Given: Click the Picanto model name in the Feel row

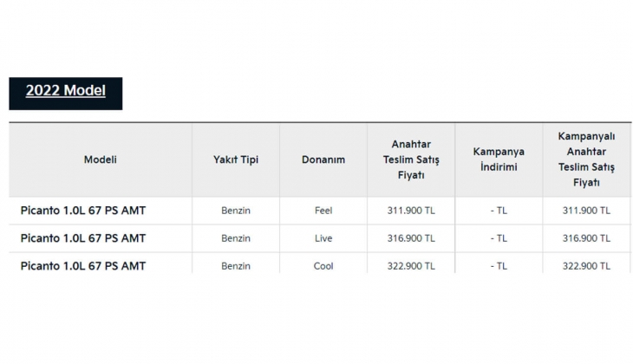Looking at the screenshot, I should click(x=83, y=211).
